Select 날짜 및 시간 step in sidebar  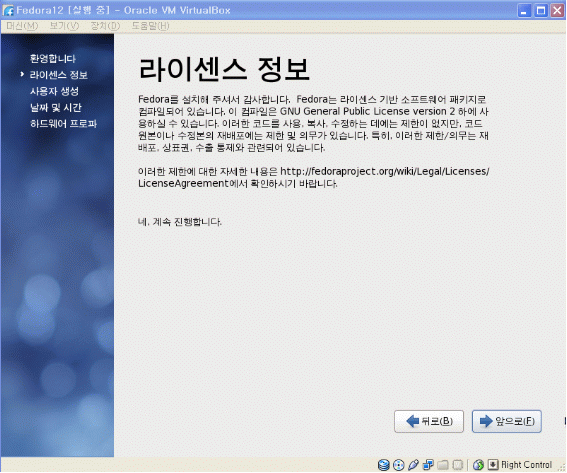click(x=56, y=107)
